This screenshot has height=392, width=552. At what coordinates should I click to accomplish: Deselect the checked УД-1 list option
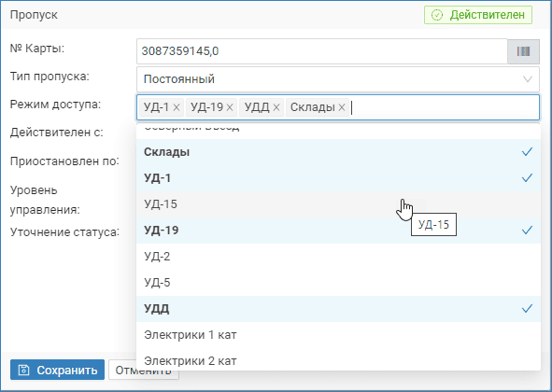[x=338, y=178]
